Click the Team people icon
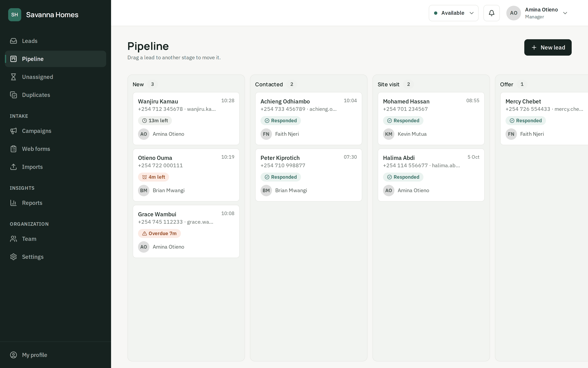The height and width of the screenshot is (368, 588). pos(13,239)
